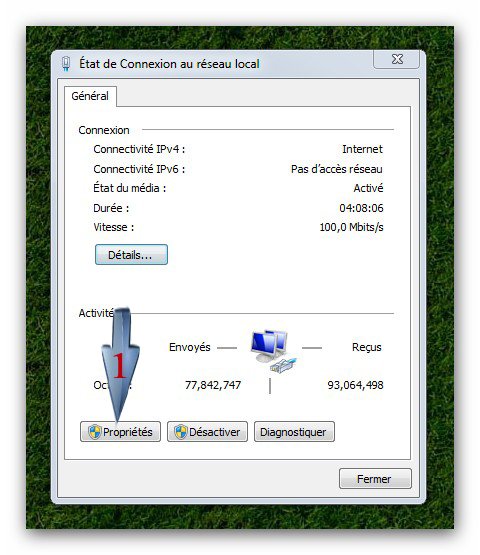This screenshot has height=555, width=480.
Task: Click the shield icon on Désactiver button
Action: 181,432
